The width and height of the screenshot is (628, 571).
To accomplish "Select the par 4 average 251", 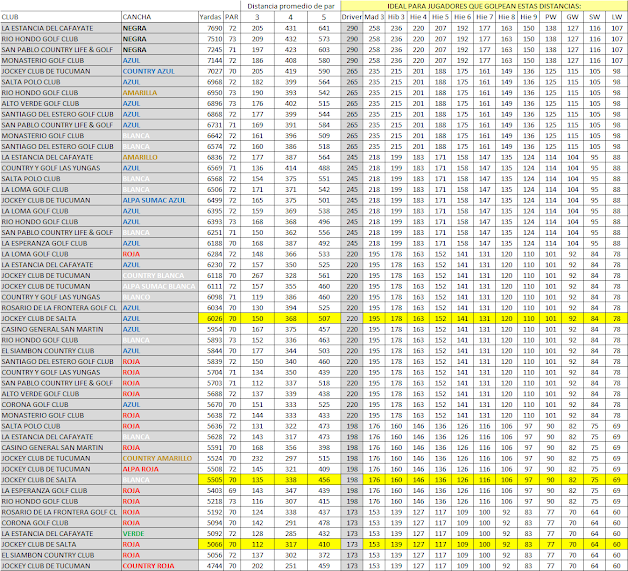I will 291,566.
